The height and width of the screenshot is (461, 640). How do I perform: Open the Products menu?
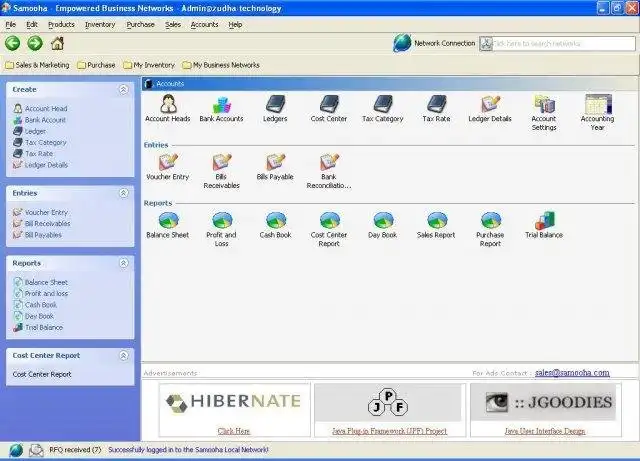[61, 24]
